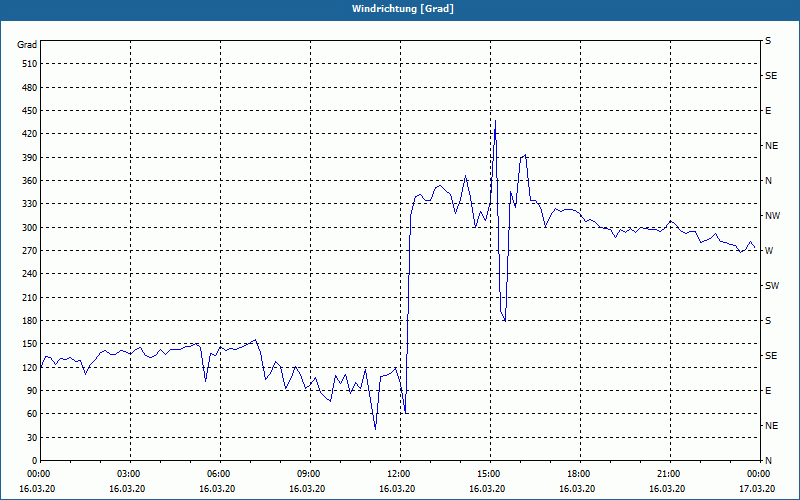Select the 09:00 time label

(310, 474)
